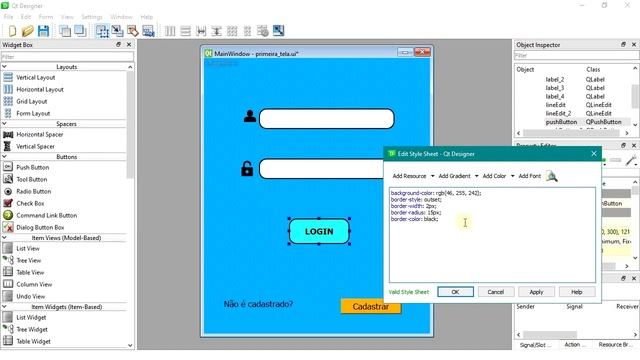Open the Add Resource dropdown arrow
This screenshot has height=360, width=640.
tap(433, 176)
